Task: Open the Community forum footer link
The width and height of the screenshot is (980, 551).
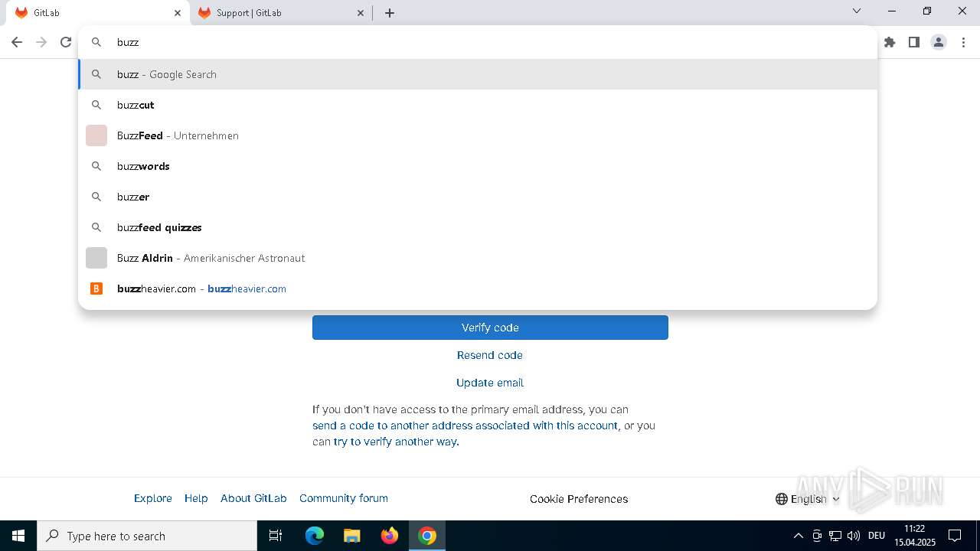Action: tap(344, 498)
